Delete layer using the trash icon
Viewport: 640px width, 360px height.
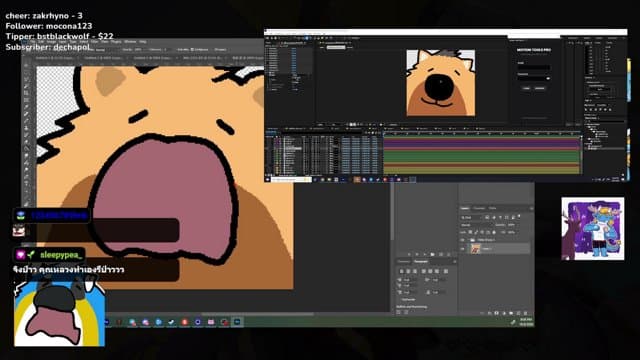click(x=525, y=313)
